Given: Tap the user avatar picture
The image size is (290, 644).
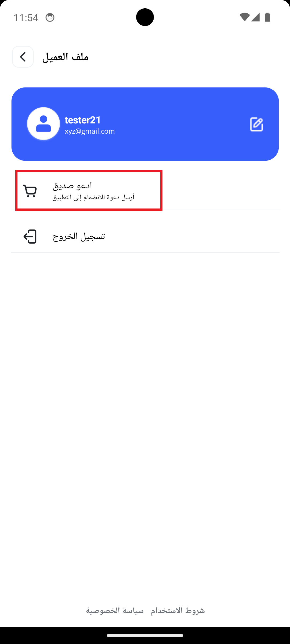Looking at the screenshot, I should coord(44,124).
